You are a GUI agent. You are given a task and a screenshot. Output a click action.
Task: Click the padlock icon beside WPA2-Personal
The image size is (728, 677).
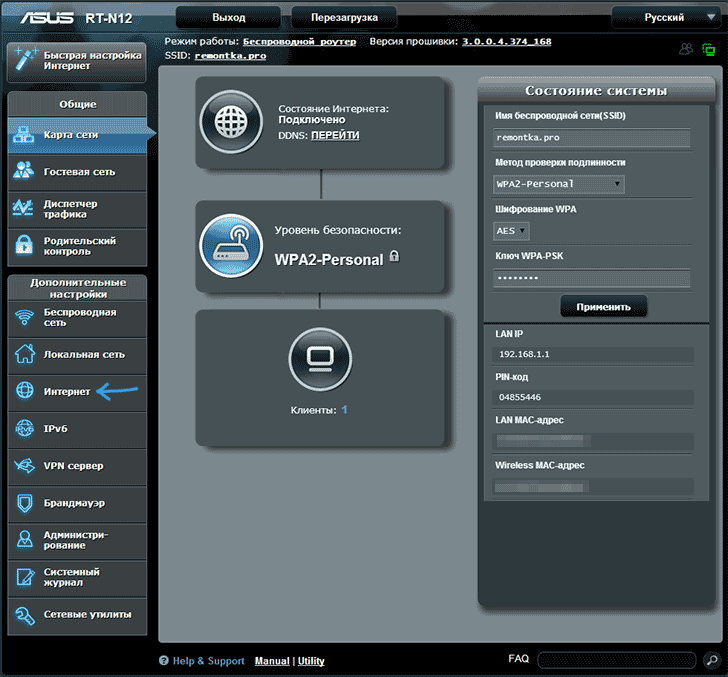394,257
